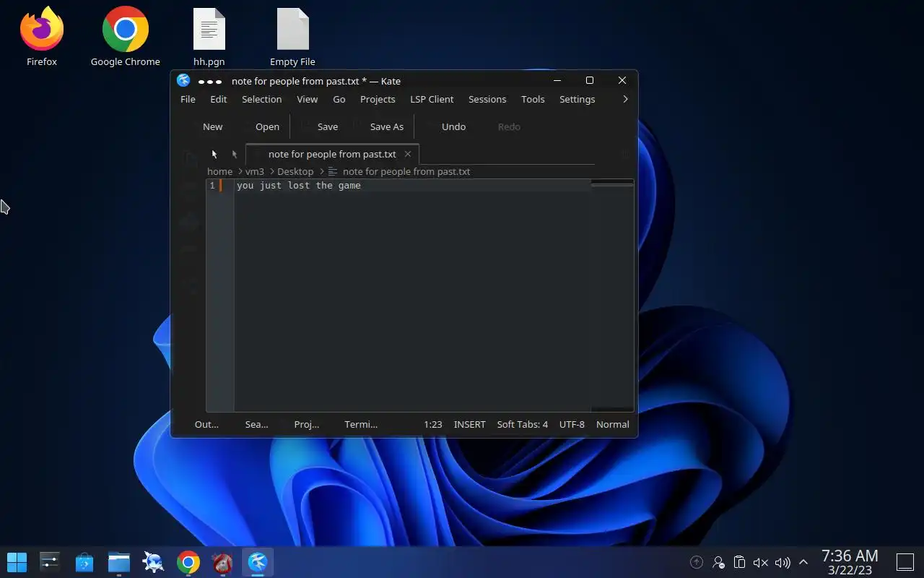Click the text 'you just lost the game'

pos(299,186)
